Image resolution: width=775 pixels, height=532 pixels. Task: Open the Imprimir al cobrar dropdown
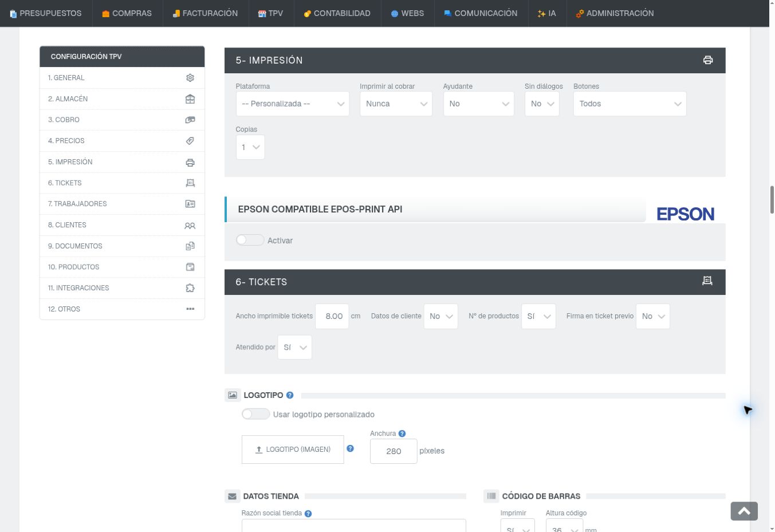click(x=396, y=104)
